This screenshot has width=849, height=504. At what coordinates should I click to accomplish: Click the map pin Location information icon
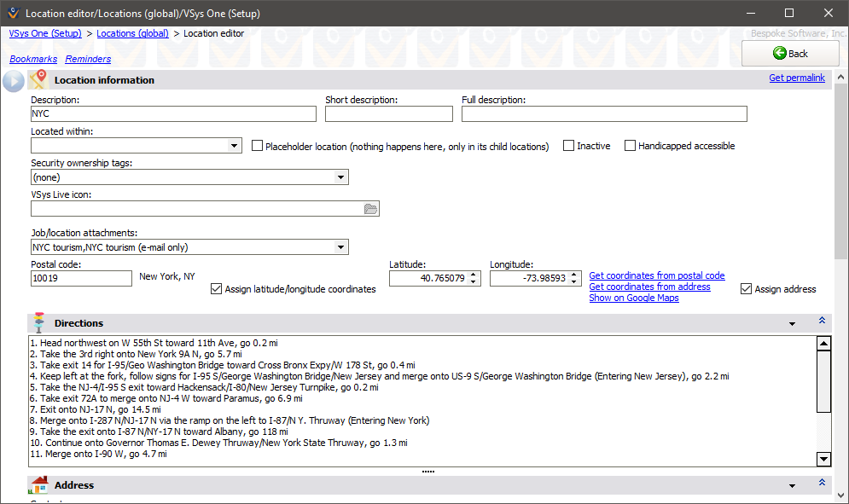[38, 79]
